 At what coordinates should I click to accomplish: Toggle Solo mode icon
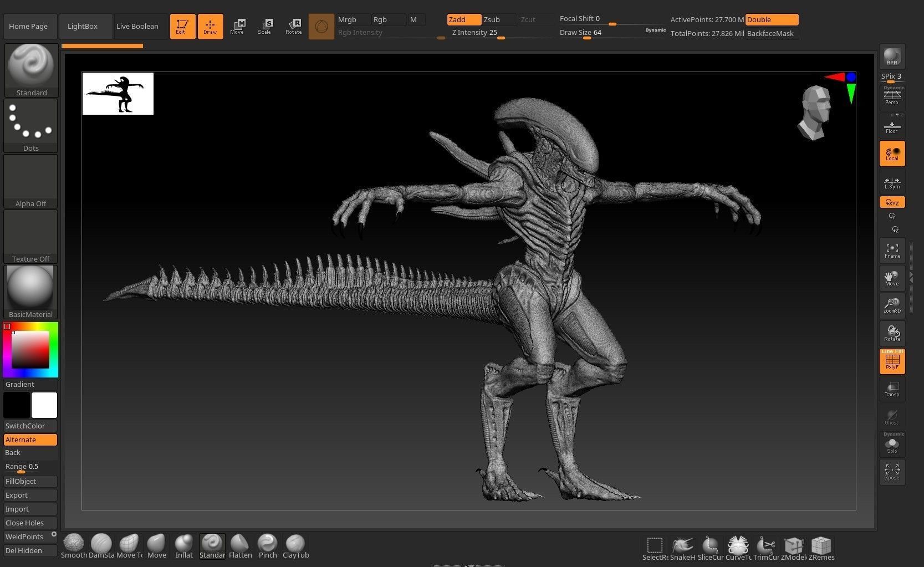[892, 445]
